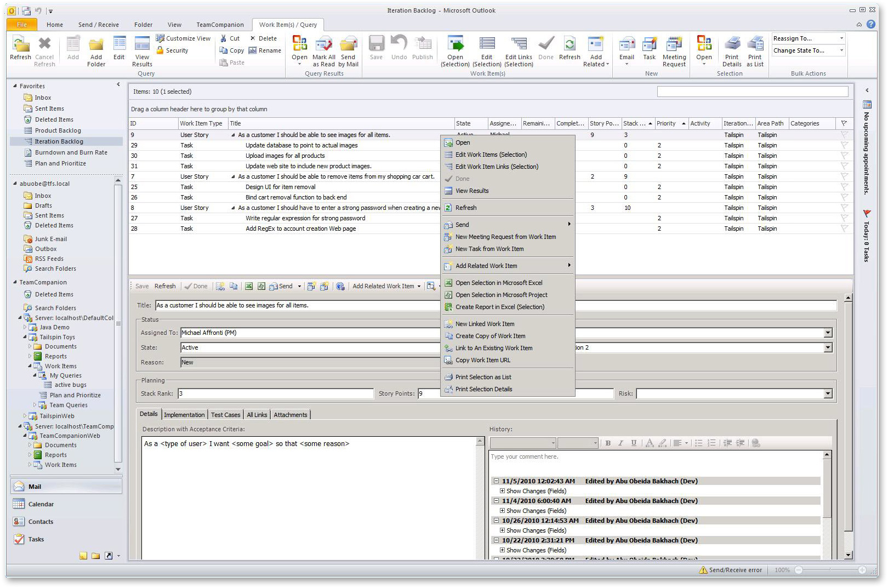Expand Show Changes under 11/4/2010 entry
The width and height of the screenshot is (888, 588).
[502, 511]
